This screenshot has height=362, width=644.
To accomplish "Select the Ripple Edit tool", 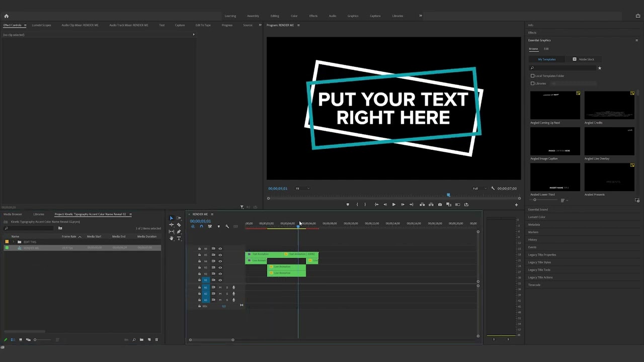I will click(172, 225).
